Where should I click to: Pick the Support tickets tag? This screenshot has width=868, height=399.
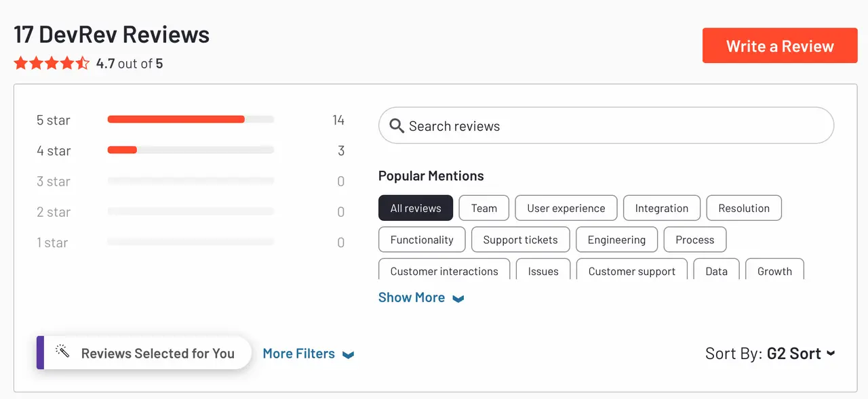[x=520, y=240]
